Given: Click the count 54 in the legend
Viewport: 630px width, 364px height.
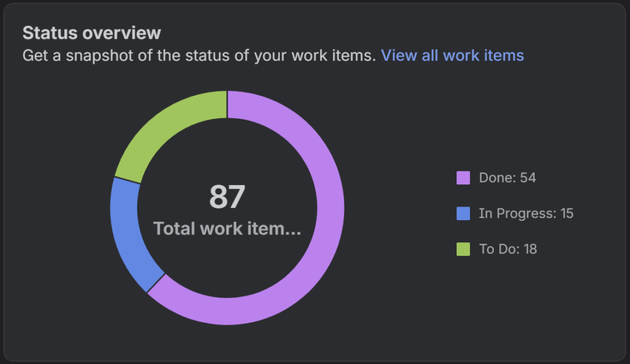Looking at the screenshot, I should coord(528,178).
